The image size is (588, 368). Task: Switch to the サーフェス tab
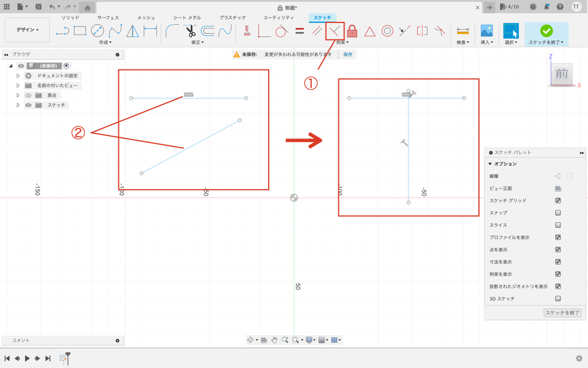108,18
